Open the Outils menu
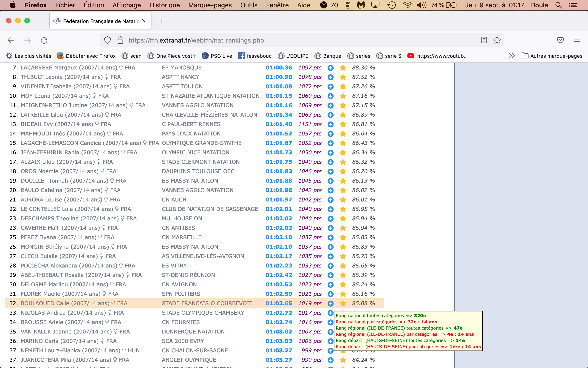The image size is (588, 368). pos(249,5)
